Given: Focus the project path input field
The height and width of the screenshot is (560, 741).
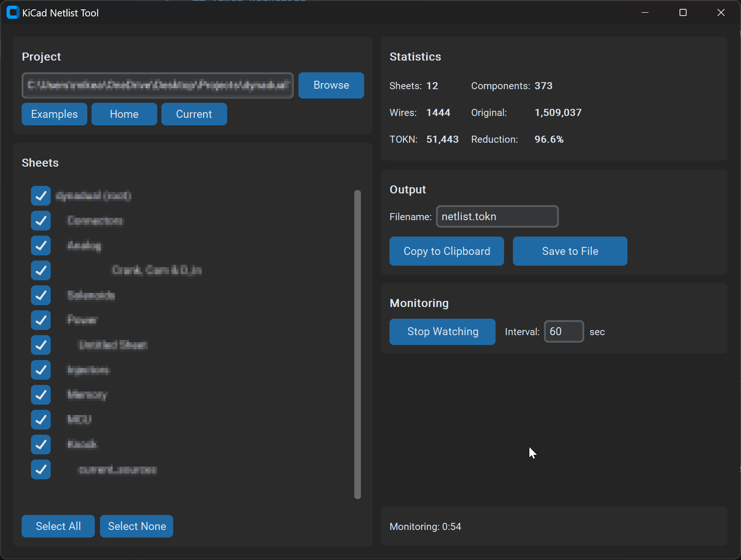Looking at the screenshot, I should pyautogui.click(x=158, y=85).
